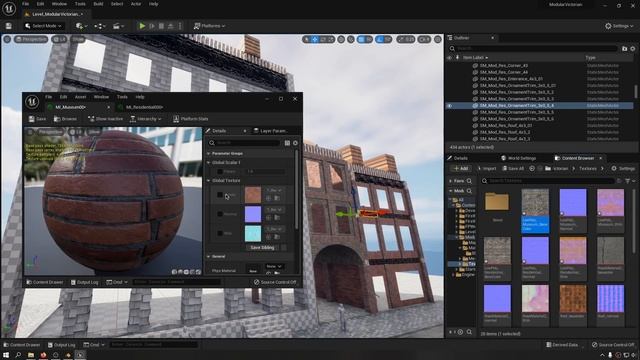
Task: Click the details panel table view icon
Action: (287, 143)
